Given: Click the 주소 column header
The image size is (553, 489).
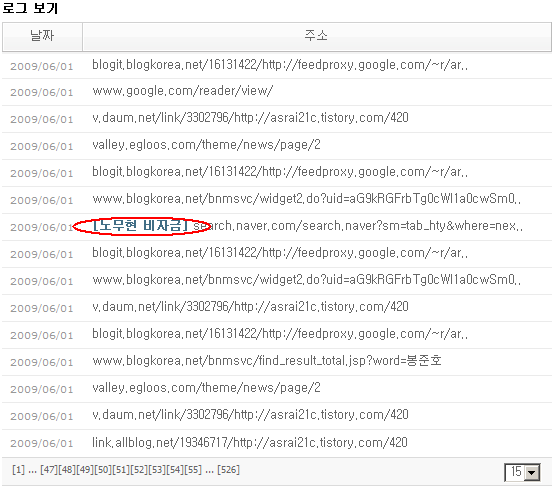Looking at the screenshot, I should [x=316, y=36].
